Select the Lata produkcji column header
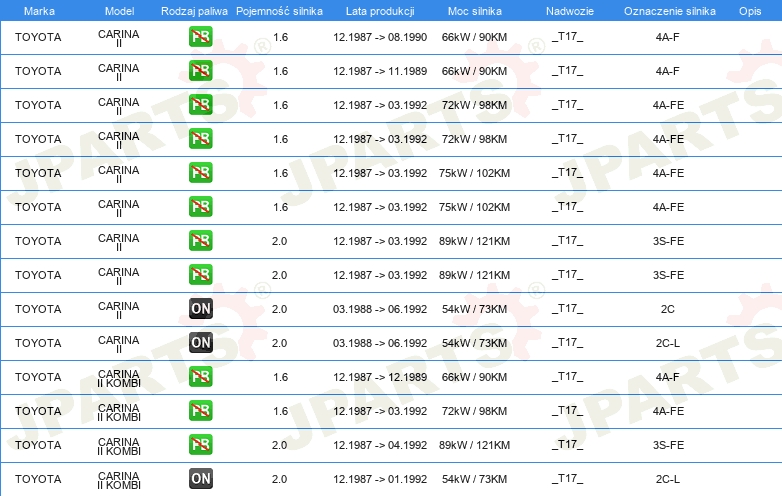Image resolution: width=782 pixels, height=496 pixels. click(x=380, y=10)
